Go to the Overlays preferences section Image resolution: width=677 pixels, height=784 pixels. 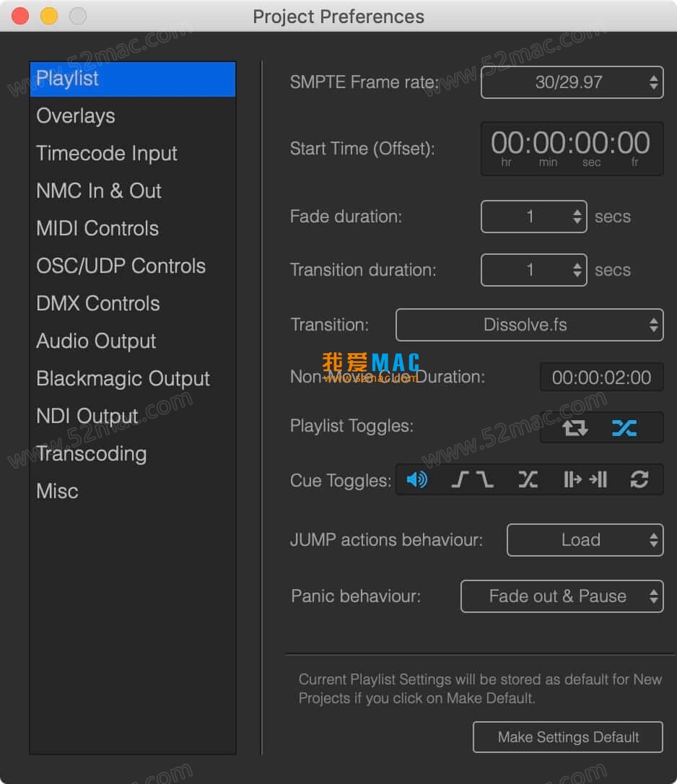point(133,116)
